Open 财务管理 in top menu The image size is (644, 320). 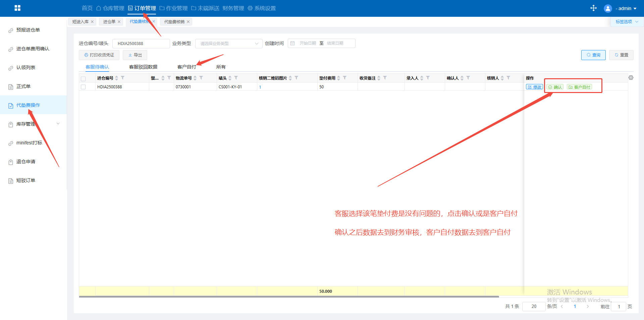coord(233,8)
